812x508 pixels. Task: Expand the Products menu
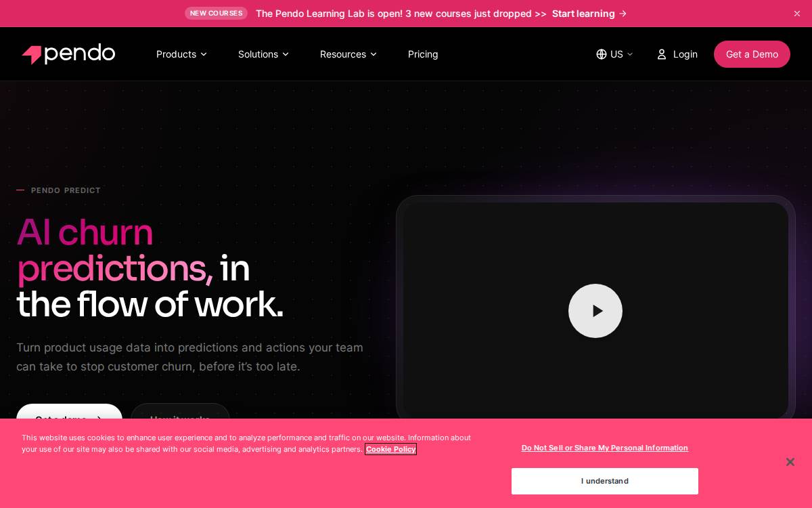click(181, 54)
